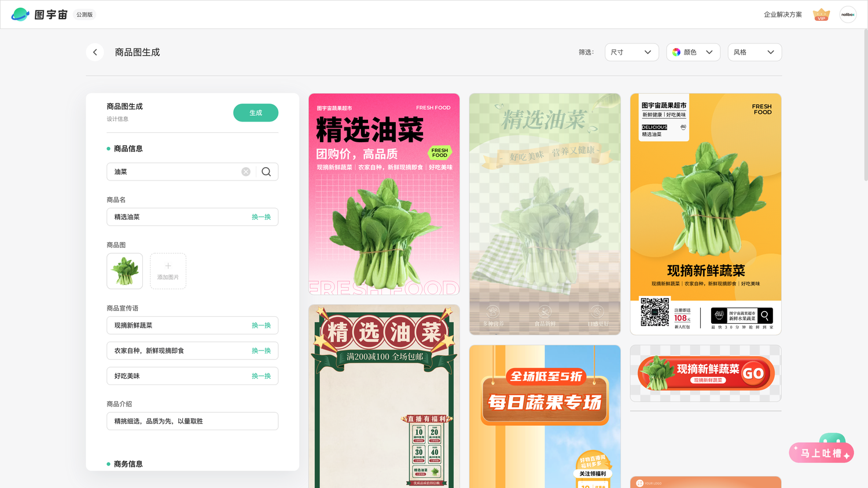Open 企业解决方案 link

pyautogui.click(x=782, y=14)
